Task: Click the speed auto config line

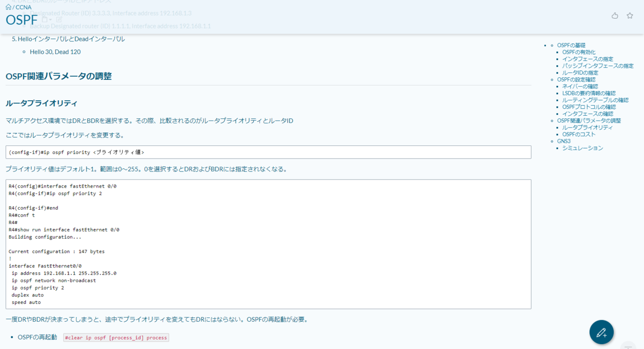Action: pyautogui.click(x=26, y=302)
